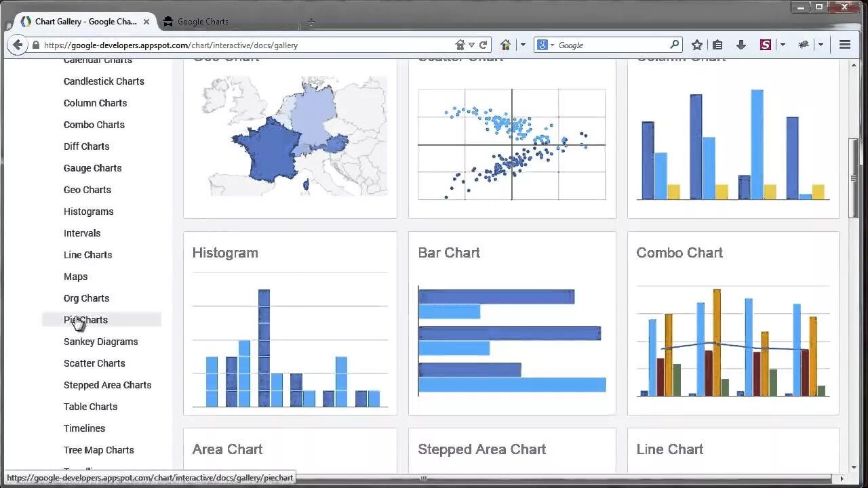Open Table Charts in sidebar
Image resolution: width=868 pixels, height=488 pixels.
click(x=90, y=407)
